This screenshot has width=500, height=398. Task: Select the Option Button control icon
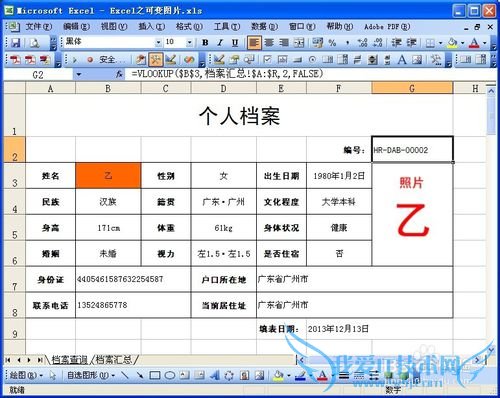(312, 60)
